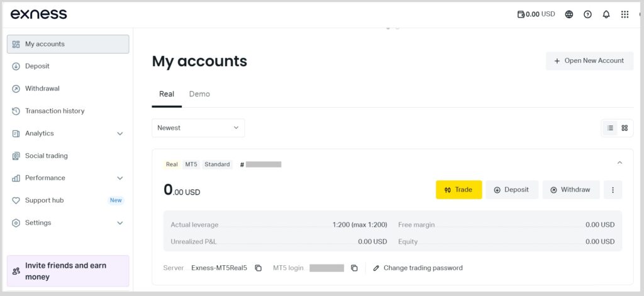
Task: Click Change trading password link
Action: (418, 268)
